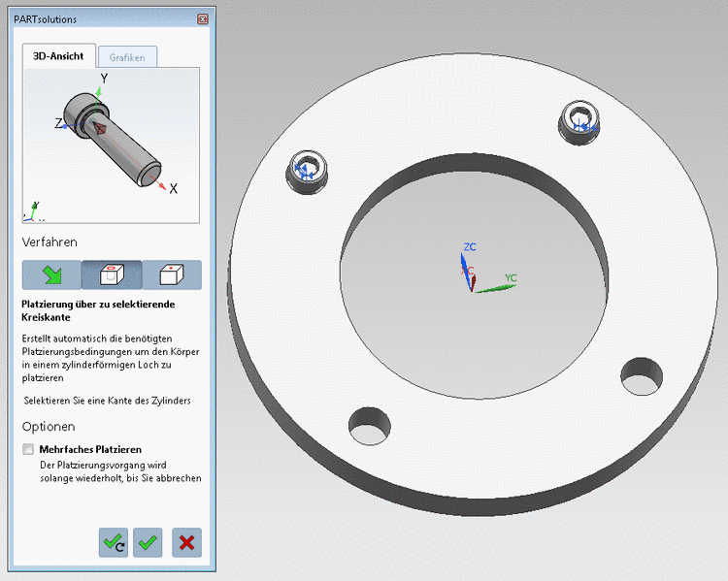Click 'Mehrfaches Platzieren' label text
This screenshot has width=728, height=581.
90,449
